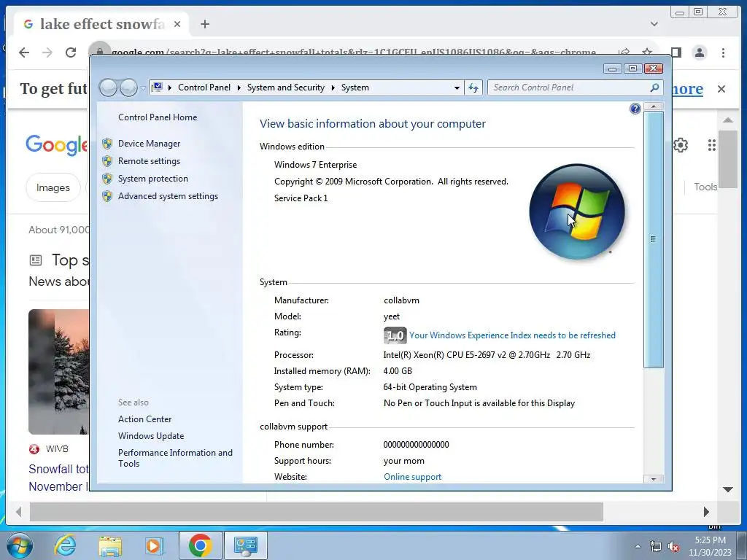Open Windows Explorer from taskbar
This screenshot has width=747, height=560.
110,545
